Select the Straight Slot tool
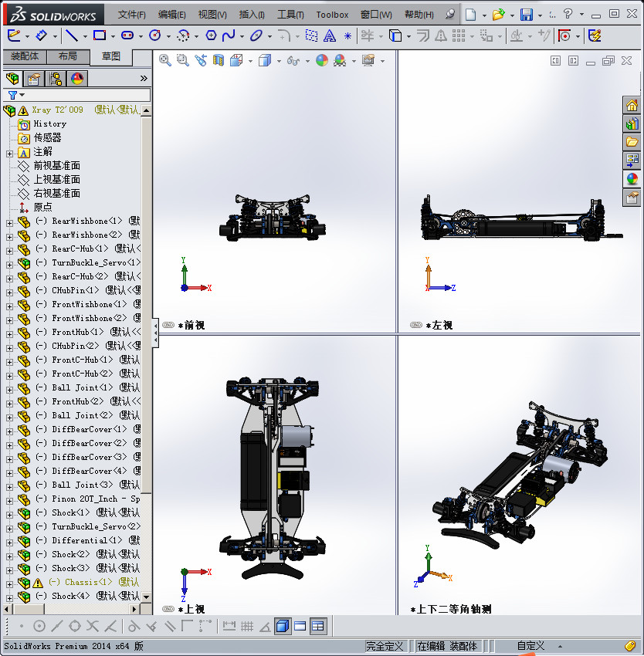 click(127, 36)
